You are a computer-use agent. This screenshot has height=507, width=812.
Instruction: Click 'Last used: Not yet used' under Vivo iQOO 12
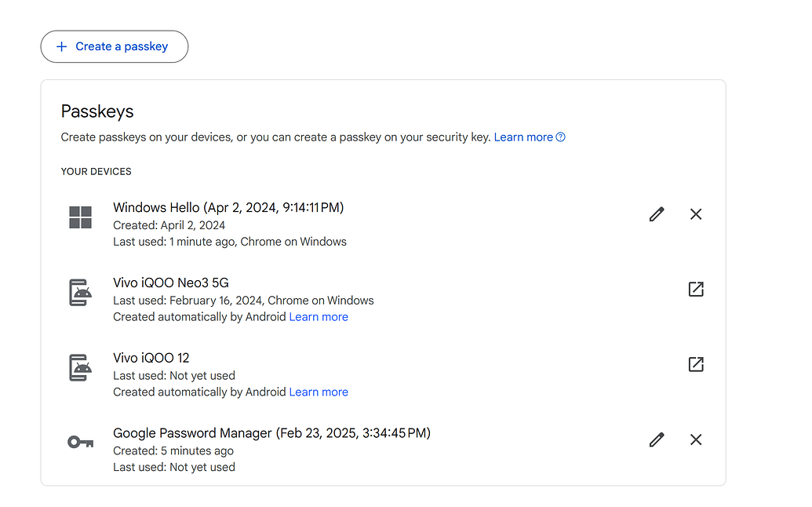click(174, 375)
